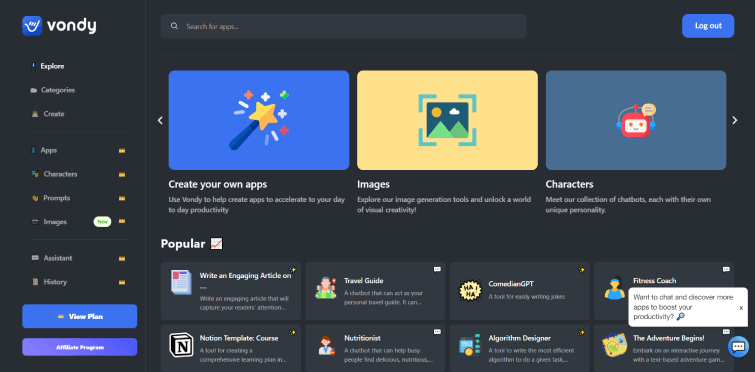
Task: Open the Images banner thumbnail
Action: (x=447, y=120)
